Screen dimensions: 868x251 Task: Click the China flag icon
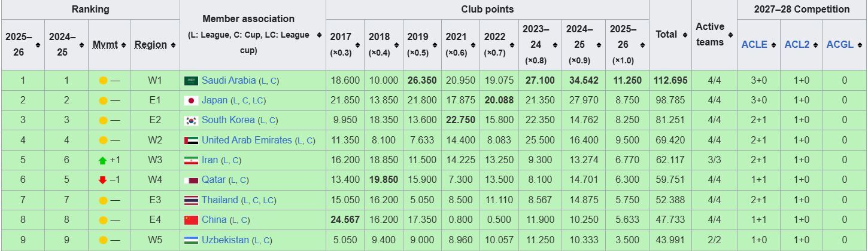click(191, 220)
